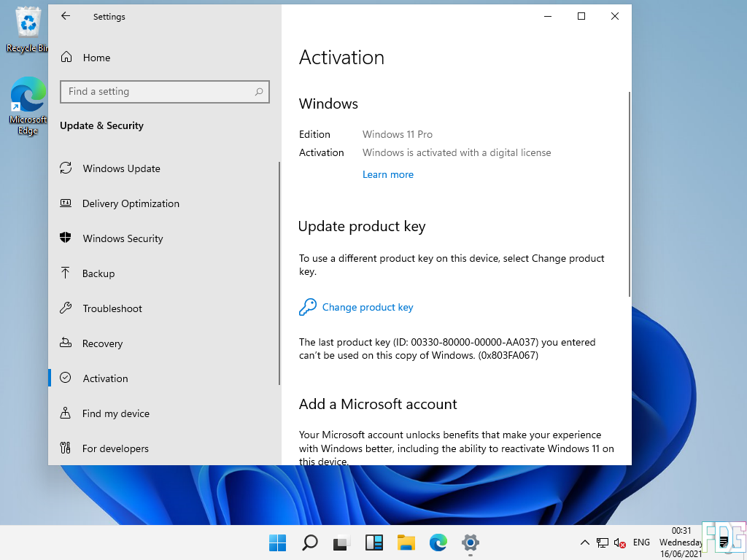
Task: Show hidden tray icons chevron
Action: (x=585, y=542)
